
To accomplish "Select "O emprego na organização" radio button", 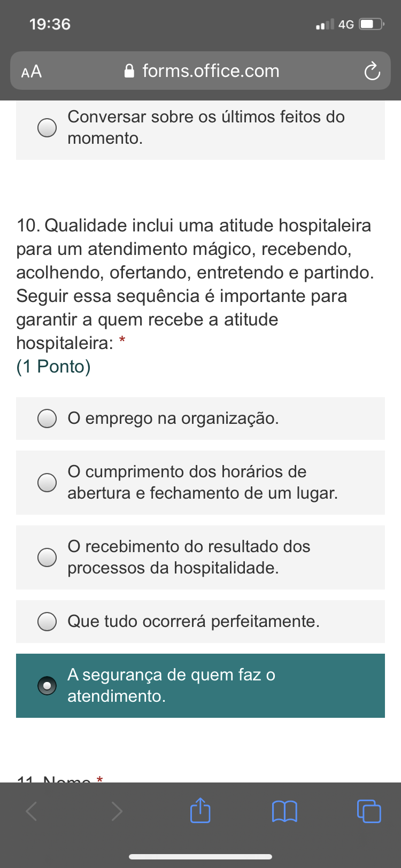I will (x=47, y=418).
